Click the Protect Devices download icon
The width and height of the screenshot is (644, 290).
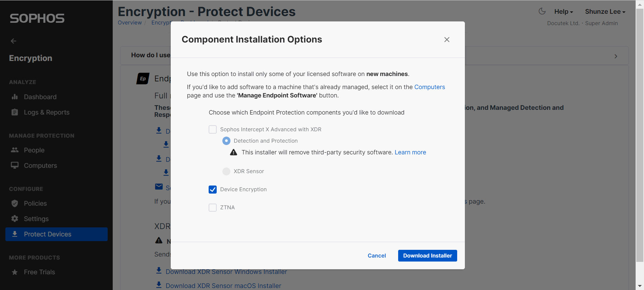[x=15, y=234]
